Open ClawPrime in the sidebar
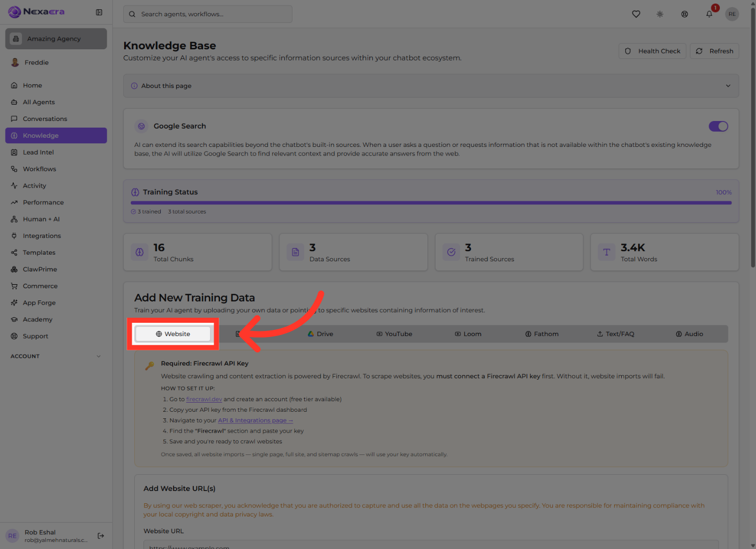The image size is (756, 549). pos(56,269)
